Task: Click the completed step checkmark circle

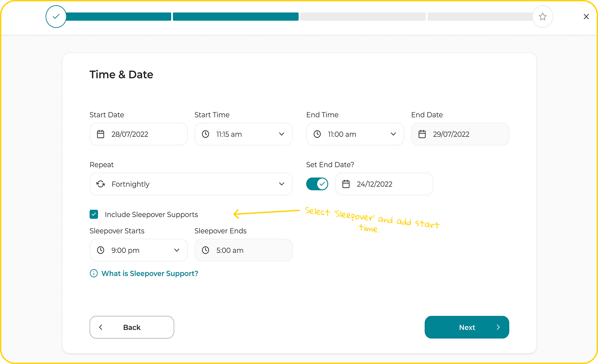Action: tap(56, 17)
